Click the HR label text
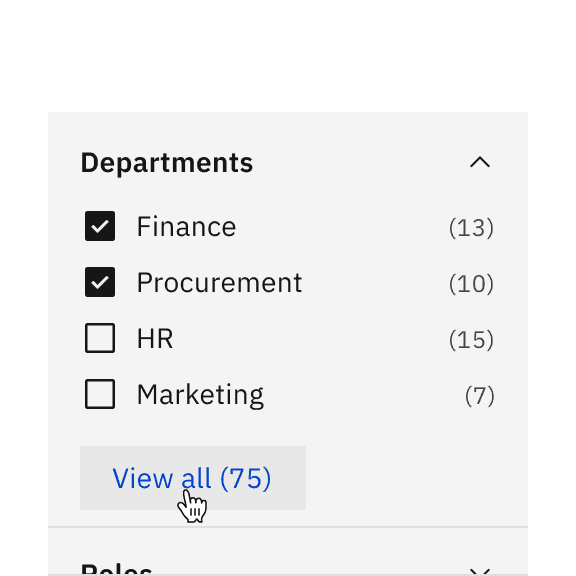 coord(155,339)
